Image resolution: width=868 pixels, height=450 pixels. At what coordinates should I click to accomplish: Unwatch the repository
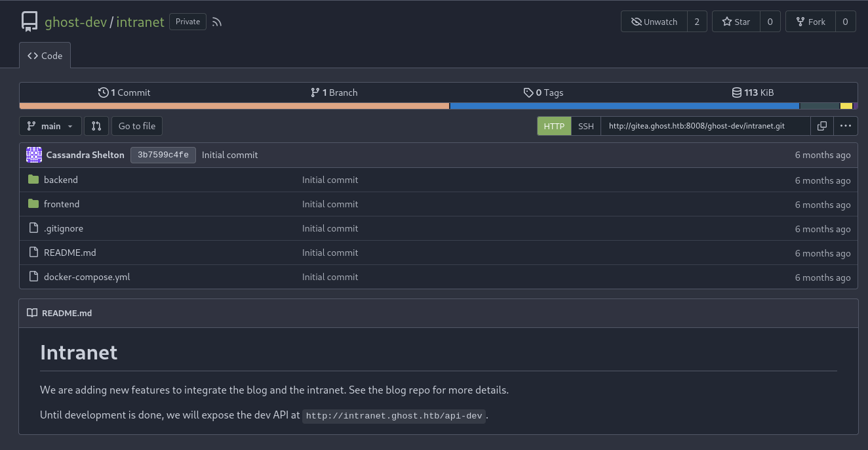coord(654,22)
